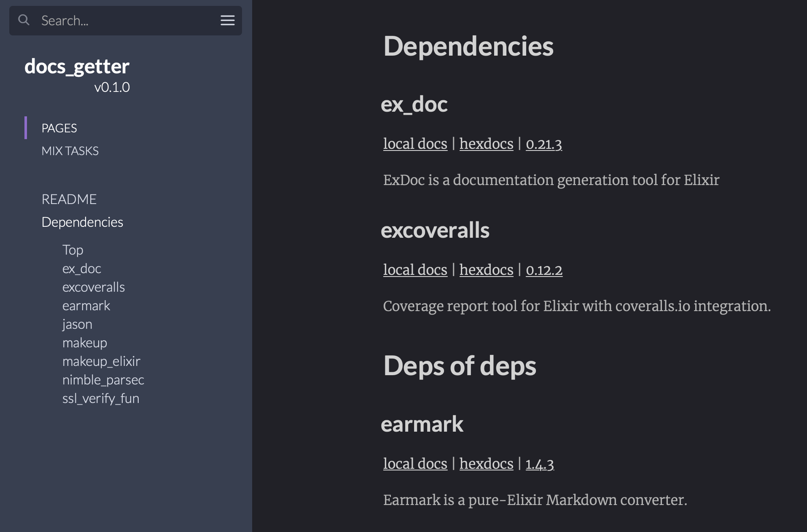This screenshot has width=807, height=532.
Task: Switch to the PAGES section
Action: coord(59,128)
